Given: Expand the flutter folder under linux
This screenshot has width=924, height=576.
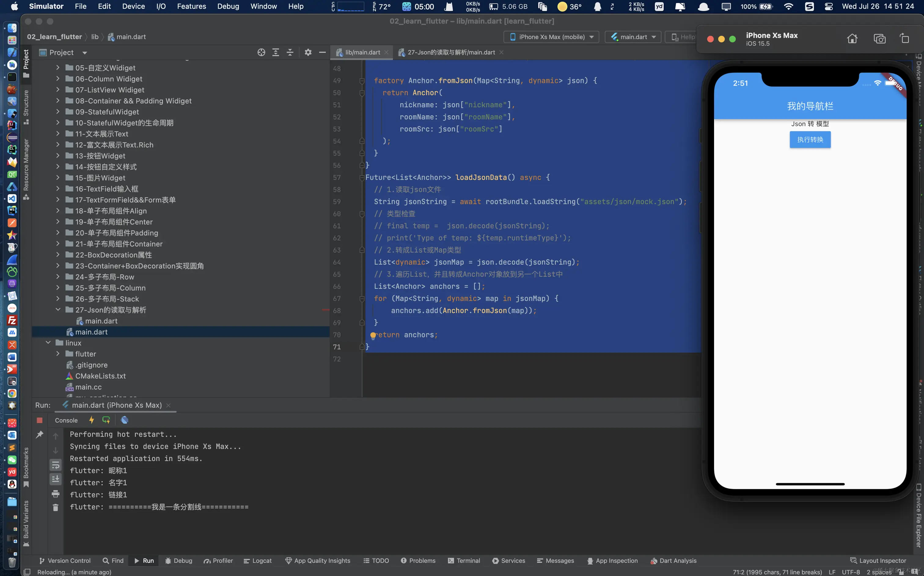Looking at the screenshot, I should click(x=58, y=354).
